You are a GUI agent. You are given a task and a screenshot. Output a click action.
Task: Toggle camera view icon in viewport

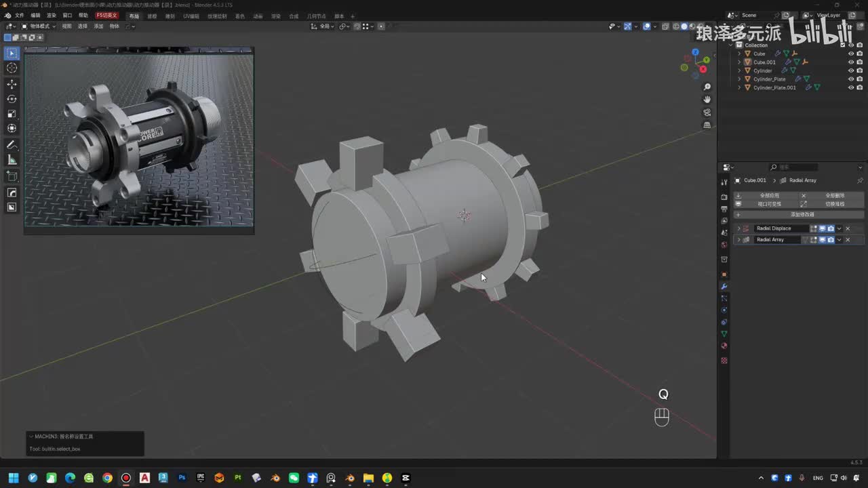[x=707, y=113]
